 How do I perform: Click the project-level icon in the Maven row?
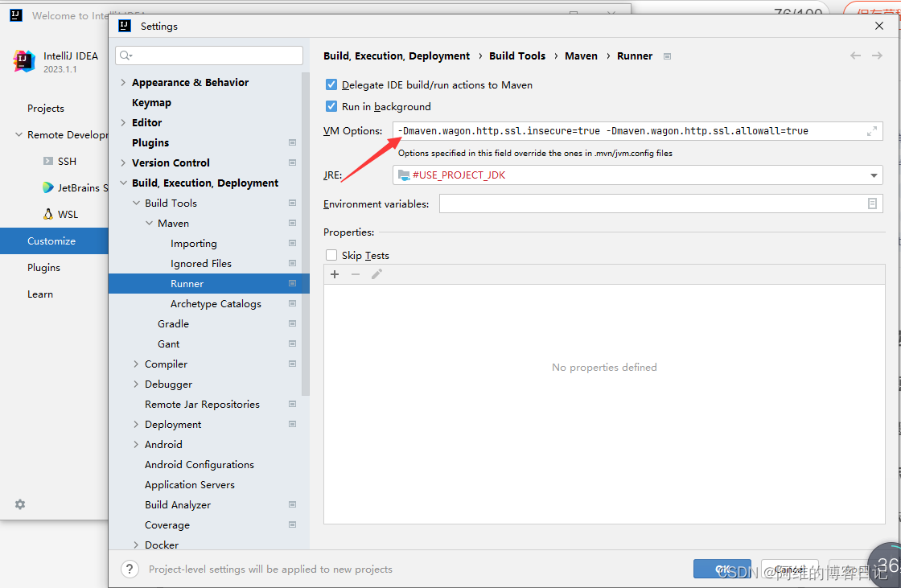pyautogui.click(x=293, y=223)
